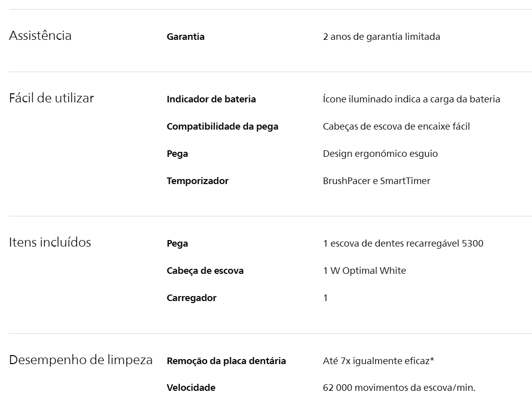Click 'Cabeças de escova de encaixe fácil'
532x409 pixels.
click(x=396, y=127)
